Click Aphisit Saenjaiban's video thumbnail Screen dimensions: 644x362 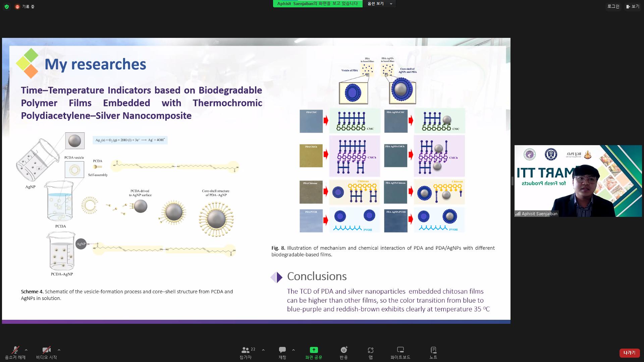point(578,181)
